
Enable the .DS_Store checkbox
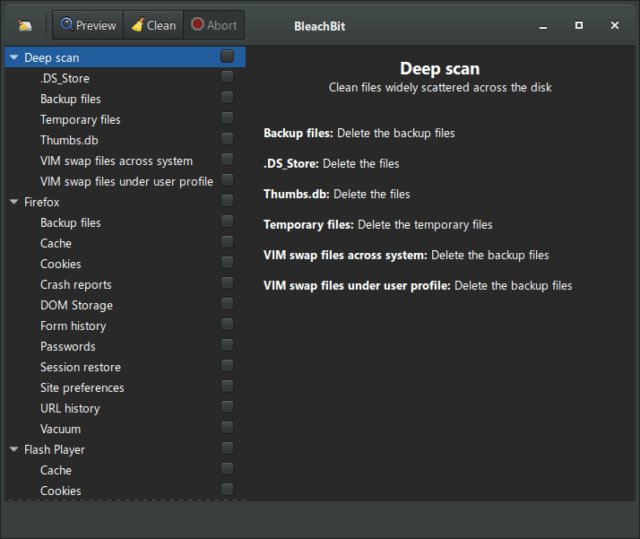tap(227, 77)
